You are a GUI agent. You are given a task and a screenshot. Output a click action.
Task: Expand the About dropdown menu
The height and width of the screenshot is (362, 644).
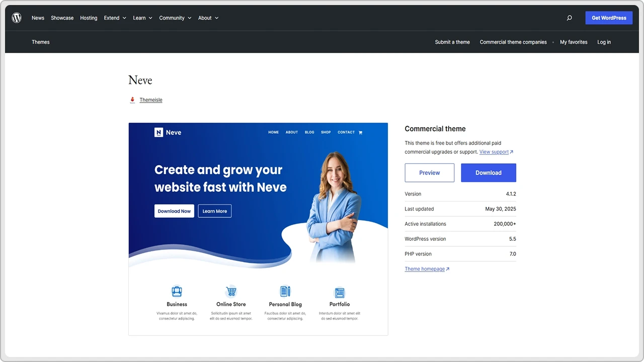click(x=208, y=18)
